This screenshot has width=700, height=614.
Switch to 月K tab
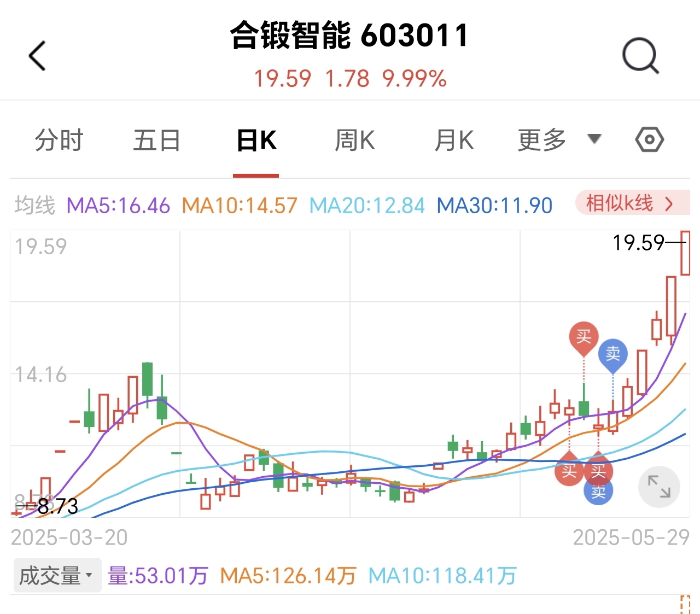pos(453,140)
